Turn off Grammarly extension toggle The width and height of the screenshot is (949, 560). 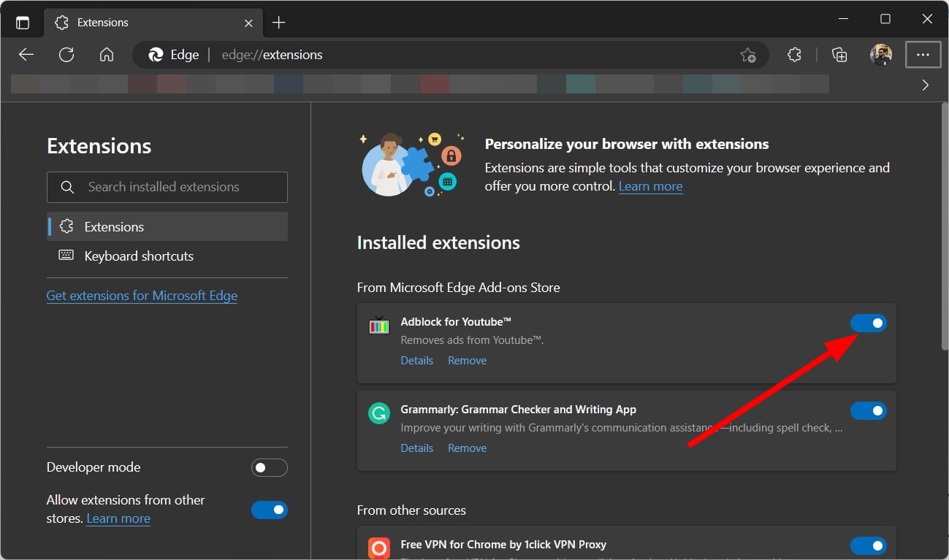(x=869, y=410)
